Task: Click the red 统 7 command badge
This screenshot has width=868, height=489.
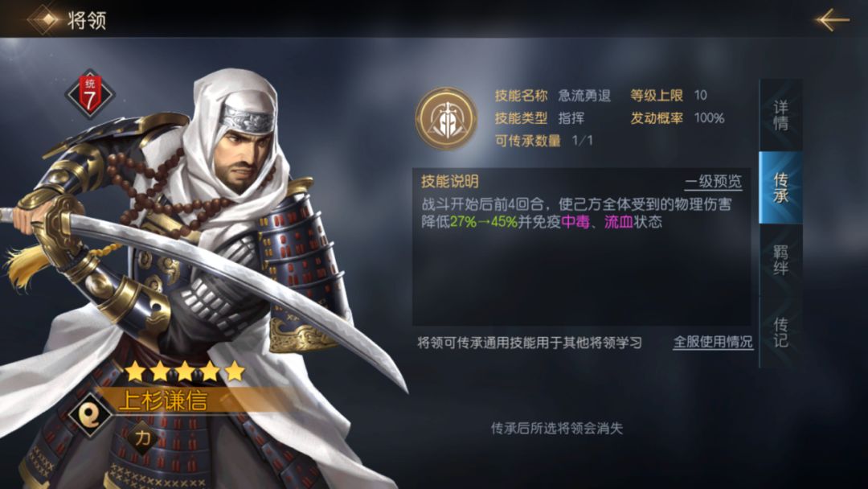Action: coord(90,94)
